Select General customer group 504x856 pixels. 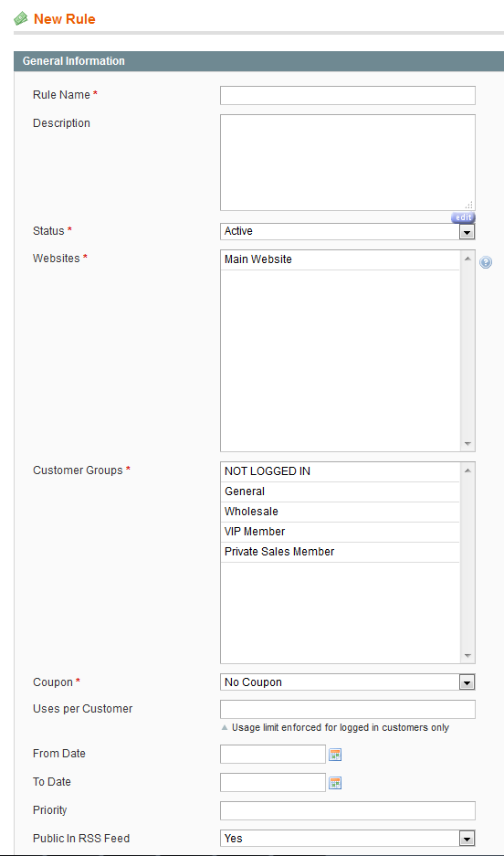coord(341,491)
